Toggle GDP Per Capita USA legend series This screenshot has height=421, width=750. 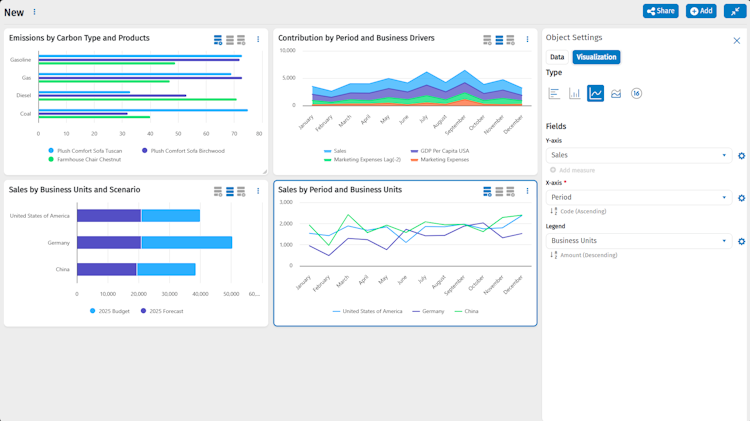[440, 151]
